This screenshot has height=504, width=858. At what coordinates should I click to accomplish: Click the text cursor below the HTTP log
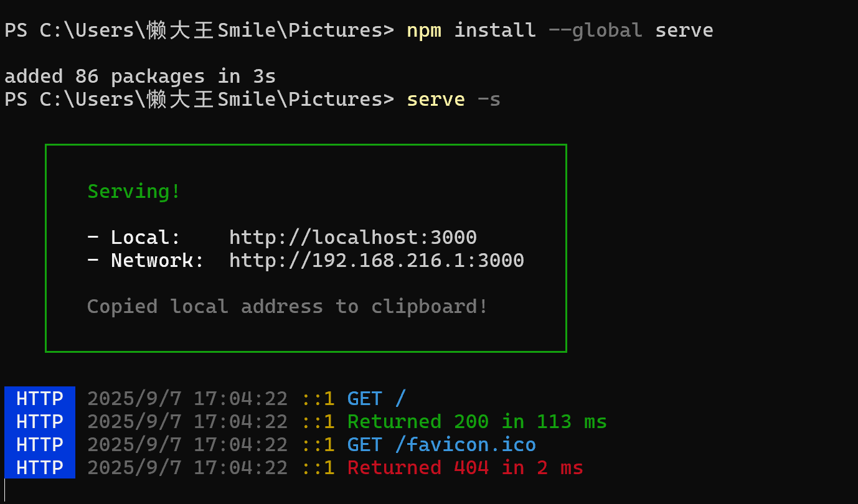pyautogui.click(x=5, y=488)
